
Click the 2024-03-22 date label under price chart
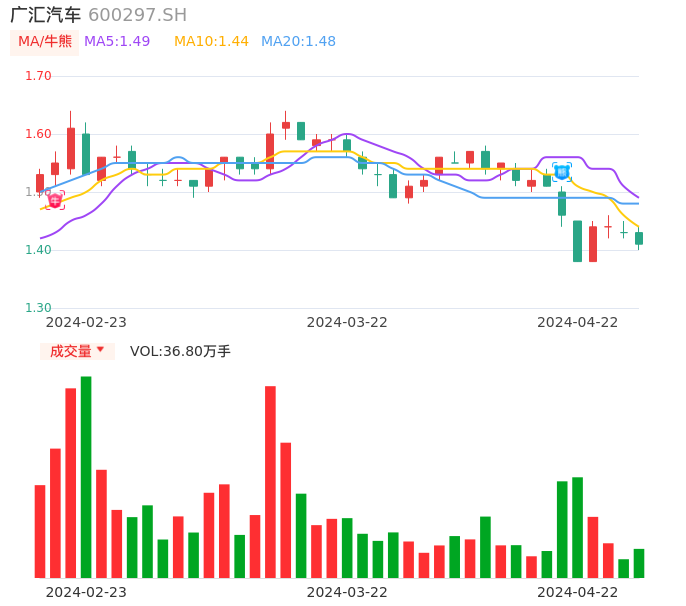347,322
